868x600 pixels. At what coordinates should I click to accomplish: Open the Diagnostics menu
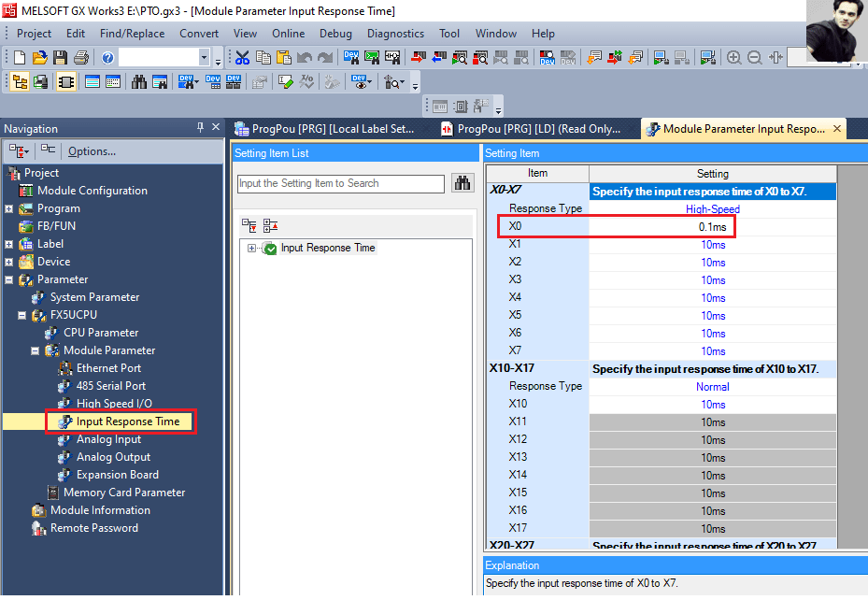(x=395, y=34)
